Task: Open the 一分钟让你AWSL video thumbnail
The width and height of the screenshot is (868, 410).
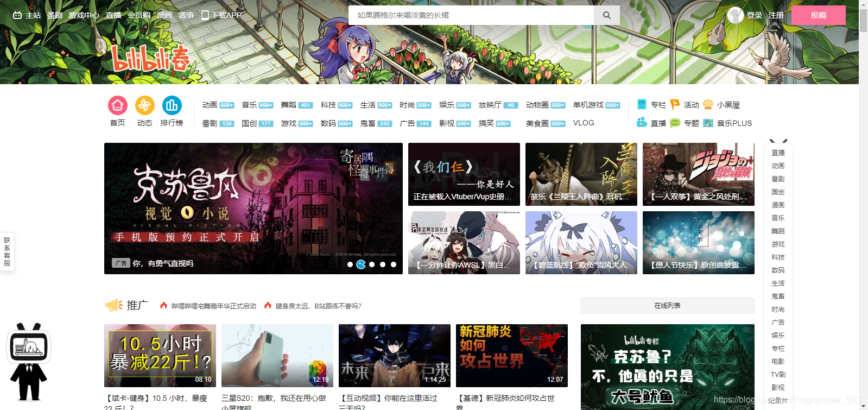Action: click(x=464, y=243)
